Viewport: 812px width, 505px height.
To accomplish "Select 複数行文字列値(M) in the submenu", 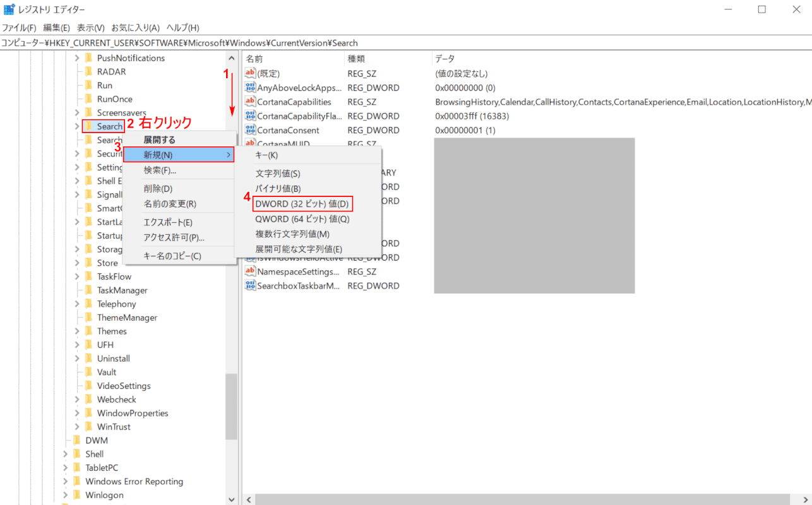I will tap(307, 234).
